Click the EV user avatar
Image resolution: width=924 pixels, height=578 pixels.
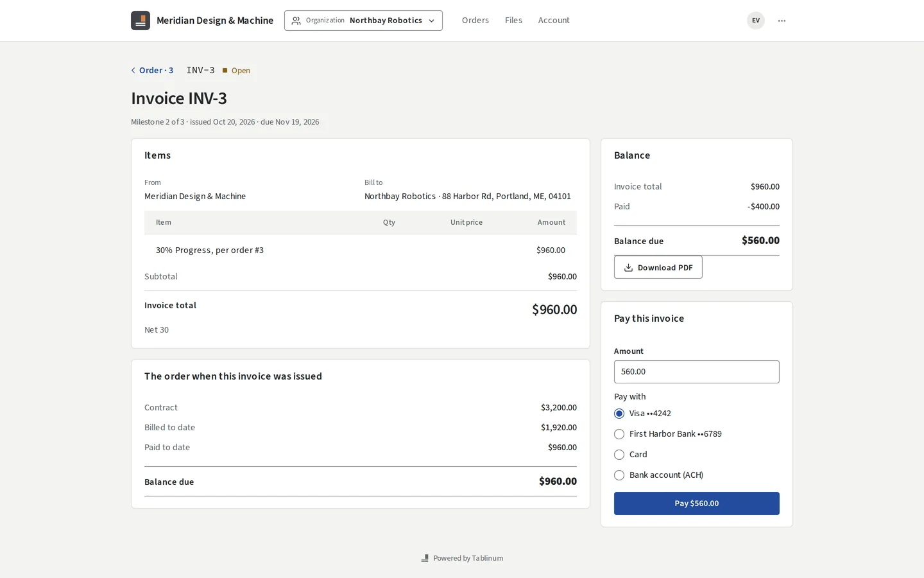pos(756,21)
